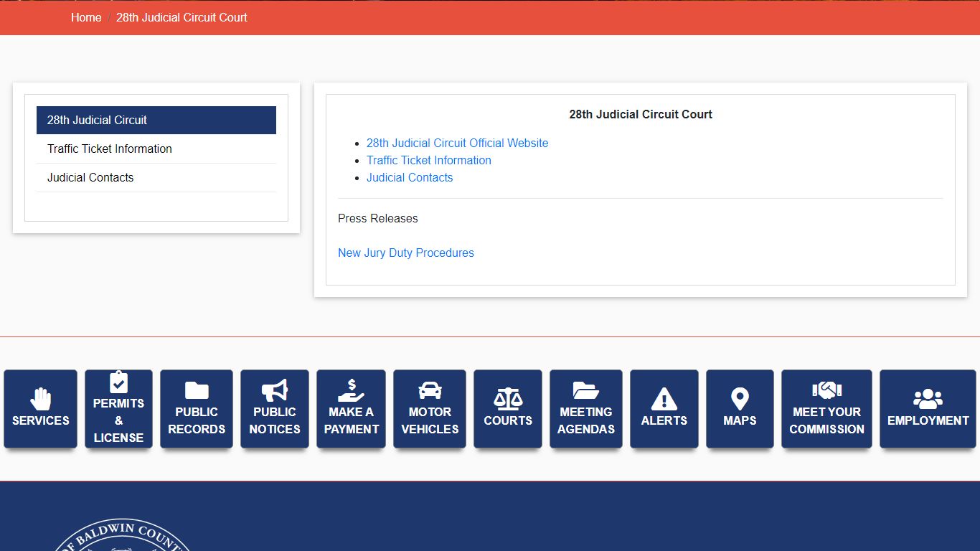Open Permits & License clipboard icon tile
This screenshot has width=980, height=551.
point(118,382)
